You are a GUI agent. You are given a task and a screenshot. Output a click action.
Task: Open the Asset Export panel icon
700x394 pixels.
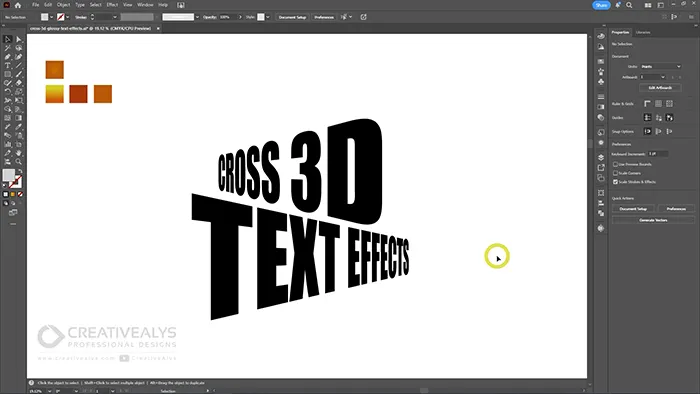601,168
